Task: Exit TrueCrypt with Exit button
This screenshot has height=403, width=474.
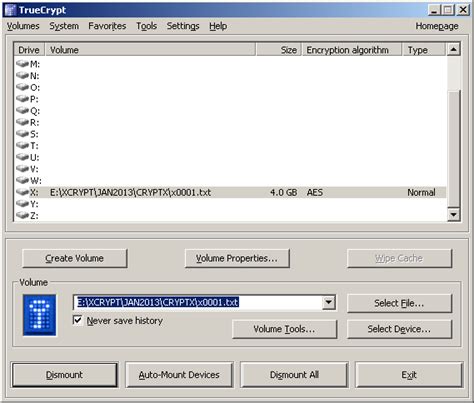Action: 409,375
